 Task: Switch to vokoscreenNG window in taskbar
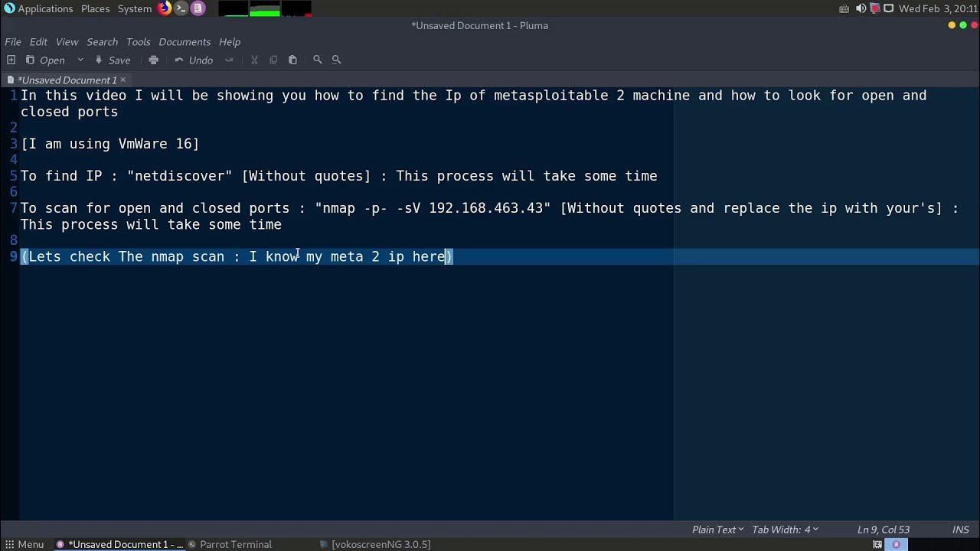(375, 544)
